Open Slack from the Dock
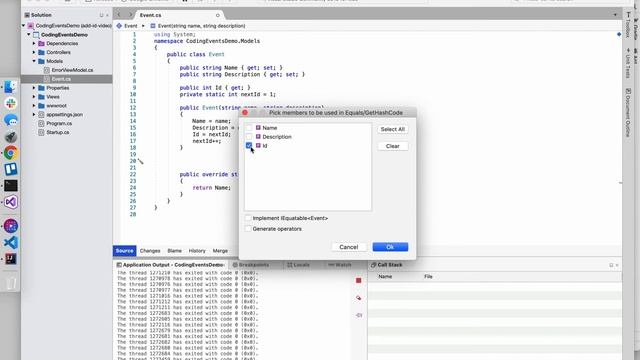640x360 pixels. [11, 103]
